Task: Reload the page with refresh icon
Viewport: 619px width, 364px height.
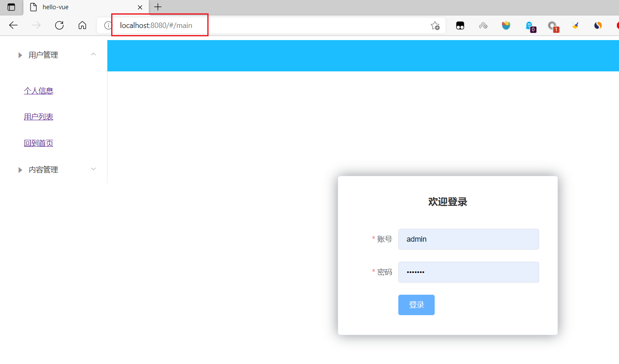Action: (x=59, y=25)
